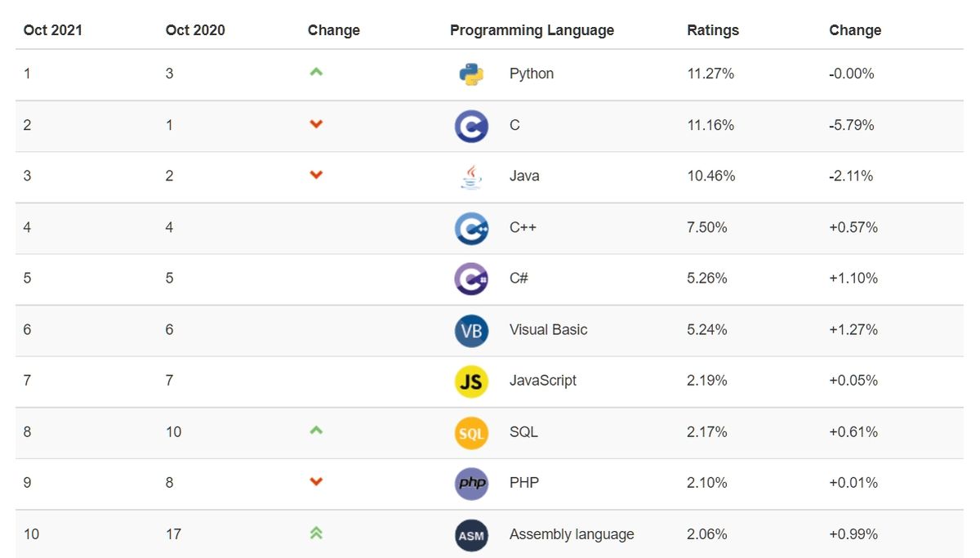980x558 pixels.
Task: Click the Visual Basic language name
Action: [548, 329]
